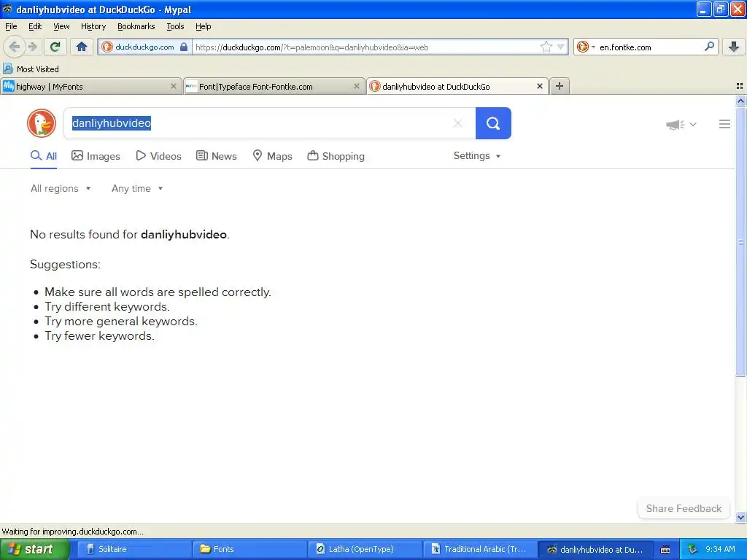747x560 pixels.
Task: Reload the current page
Action: click(55, 47)
